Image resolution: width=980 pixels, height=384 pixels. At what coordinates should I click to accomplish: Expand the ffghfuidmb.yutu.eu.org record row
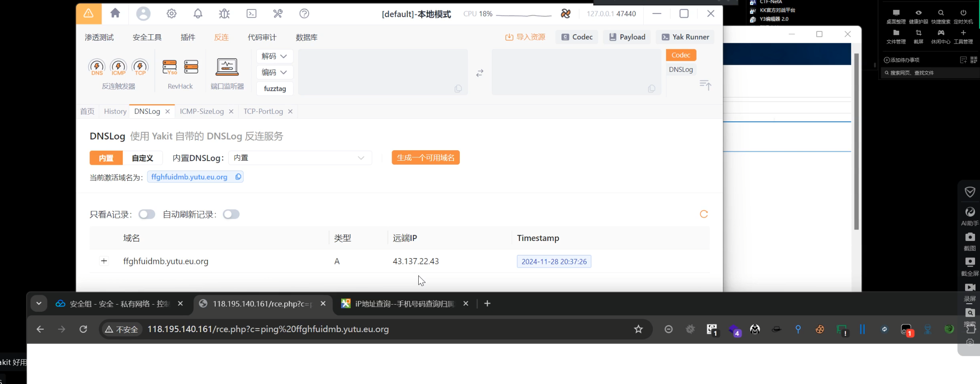pyautogui.click(x=104, y=261)
